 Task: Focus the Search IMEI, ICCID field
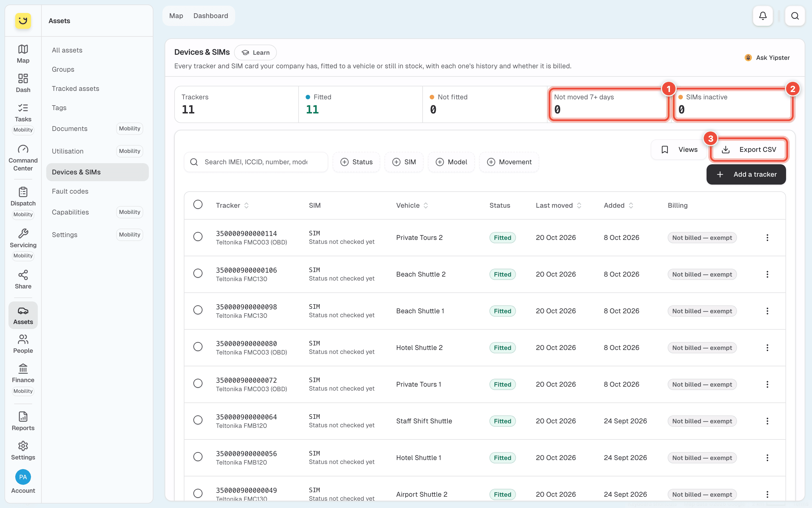256,162
